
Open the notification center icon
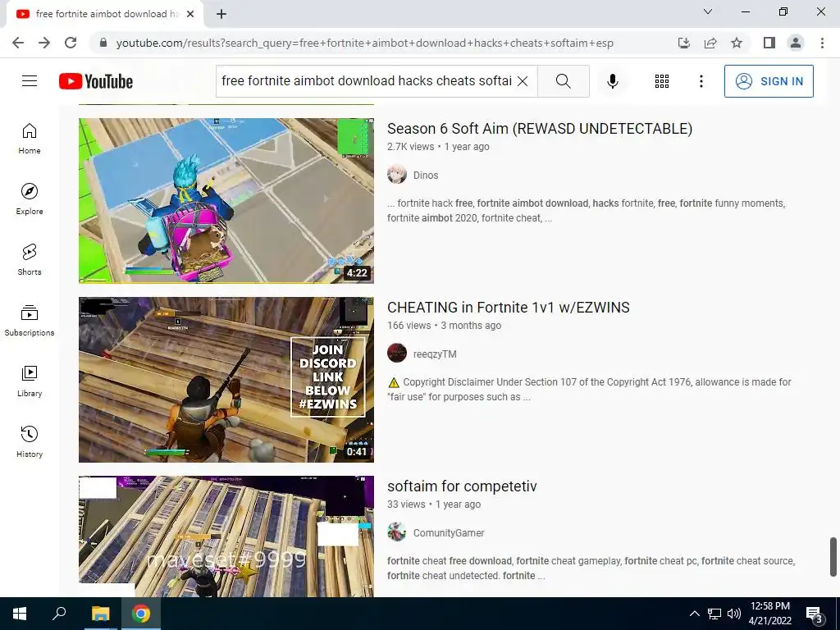[815, 614]
